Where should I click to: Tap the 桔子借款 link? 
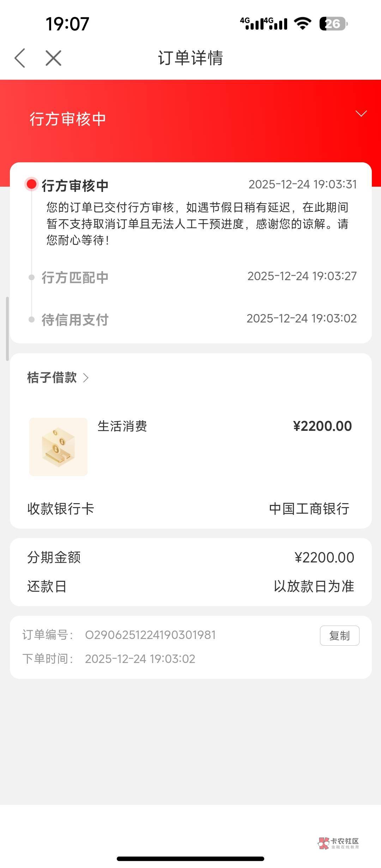52,378
